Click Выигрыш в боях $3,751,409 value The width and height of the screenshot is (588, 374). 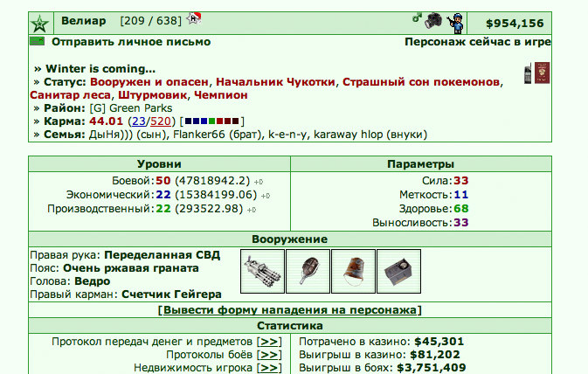click(x=432, y=368)
